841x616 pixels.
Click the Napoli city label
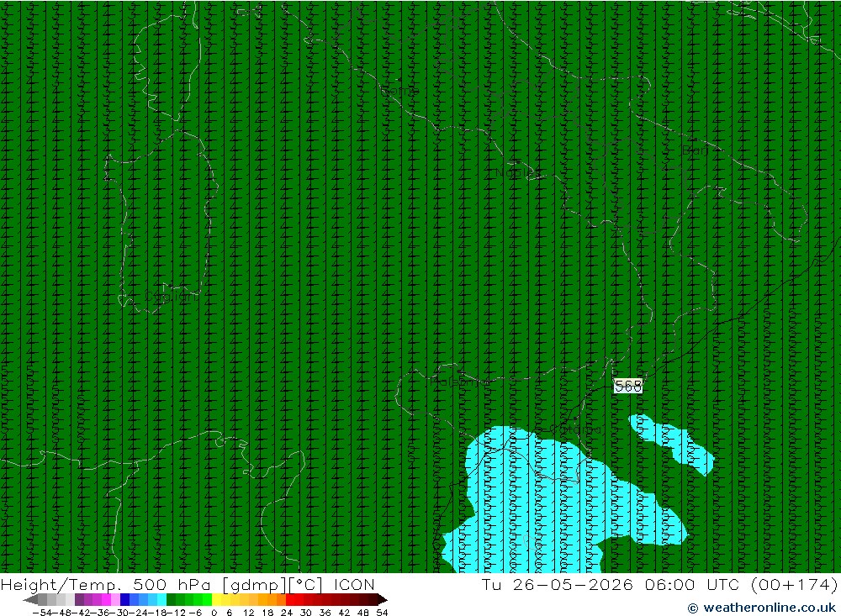coord(516,172)
